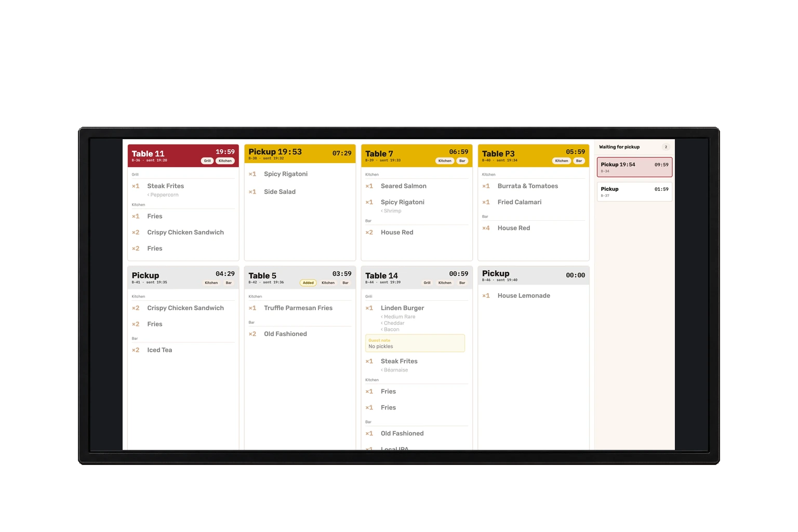
Task: Click the 09:59 timer on Pickup 19:54
Action: (661, 165)
